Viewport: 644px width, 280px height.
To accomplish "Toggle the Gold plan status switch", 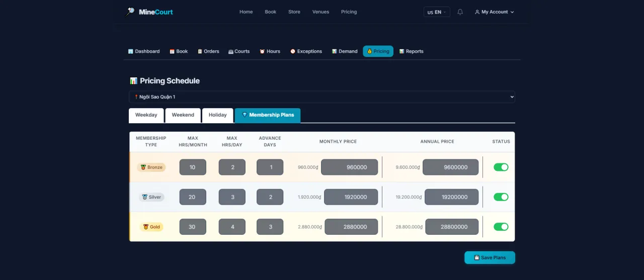I will point(501,227).
